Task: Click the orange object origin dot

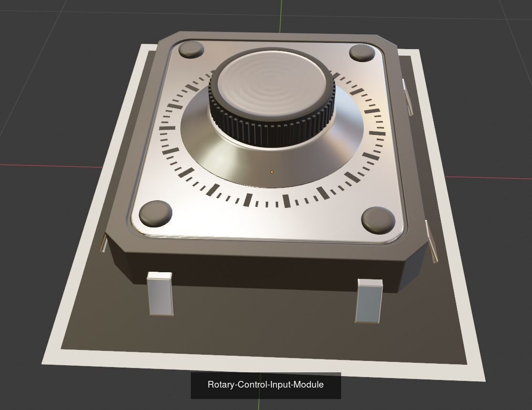Action: pos(272,172)
